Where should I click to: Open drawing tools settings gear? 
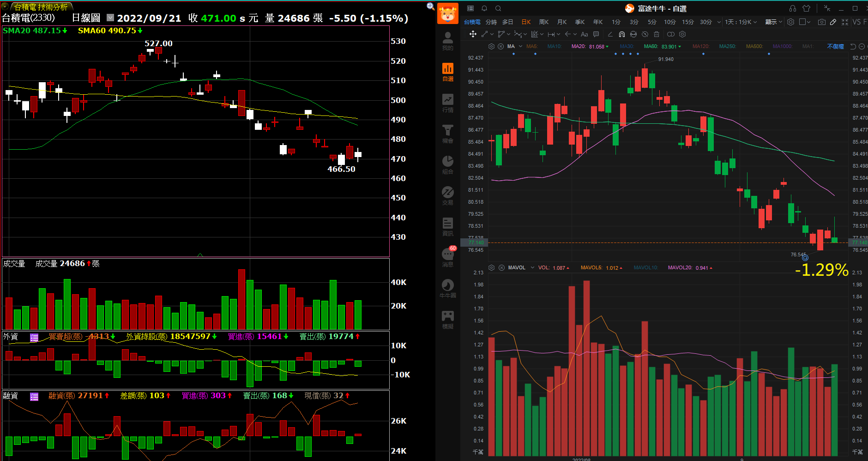[682, 34]
